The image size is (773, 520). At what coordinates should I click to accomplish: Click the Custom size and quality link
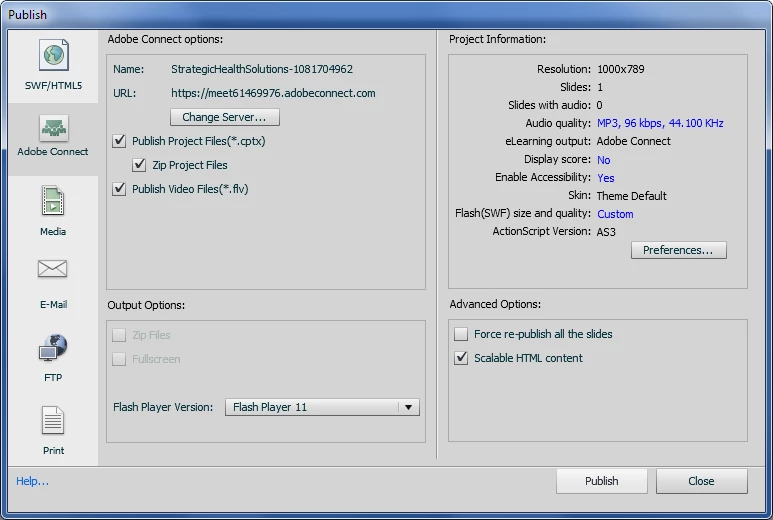tap(615, 214)
